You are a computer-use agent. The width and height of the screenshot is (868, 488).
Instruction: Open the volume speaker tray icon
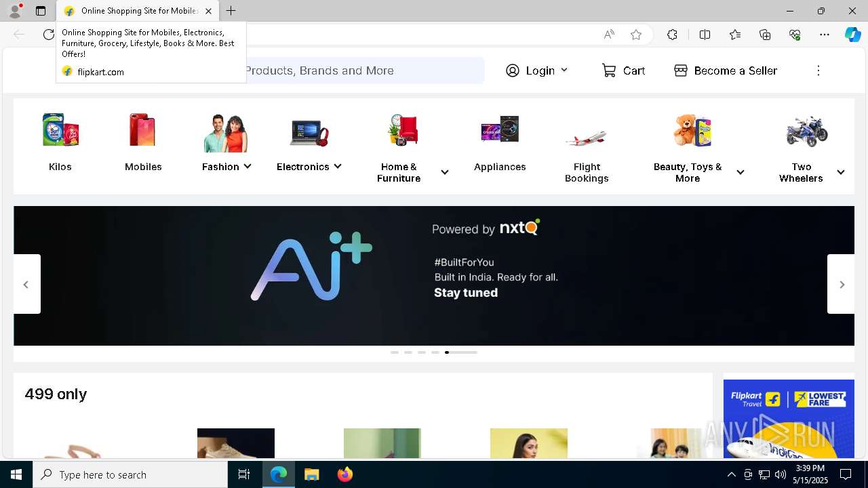[x=781, y=474]
